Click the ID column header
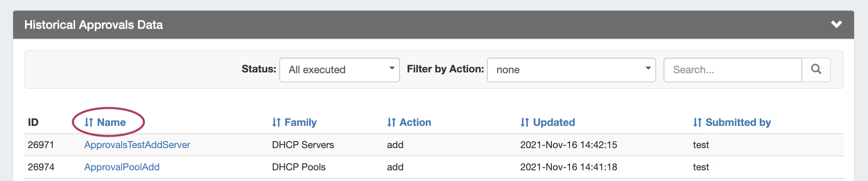 pos(33,123)
